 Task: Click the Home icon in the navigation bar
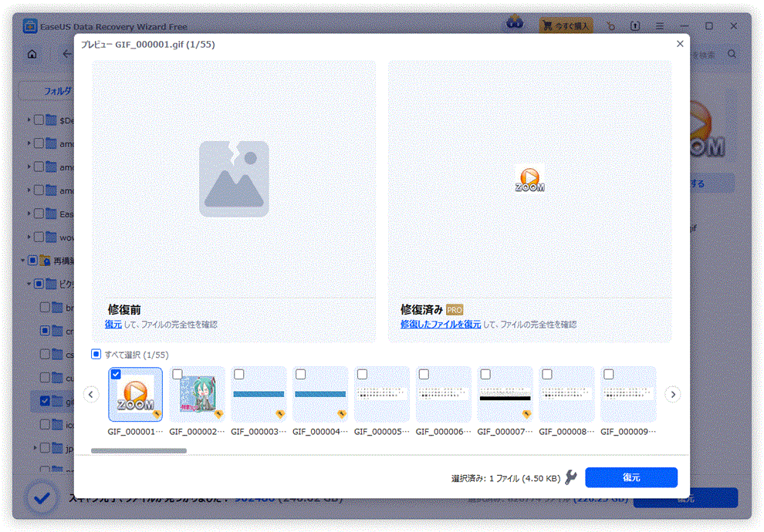pyautogui.click(x=31, y=54)
